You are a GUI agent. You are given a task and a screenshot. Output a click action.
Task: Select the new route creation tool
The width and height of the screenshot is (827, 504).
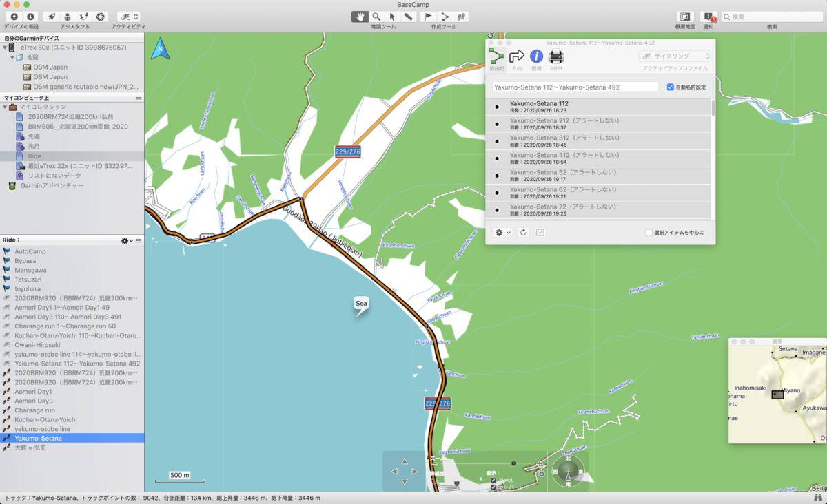tap(445, 17)
